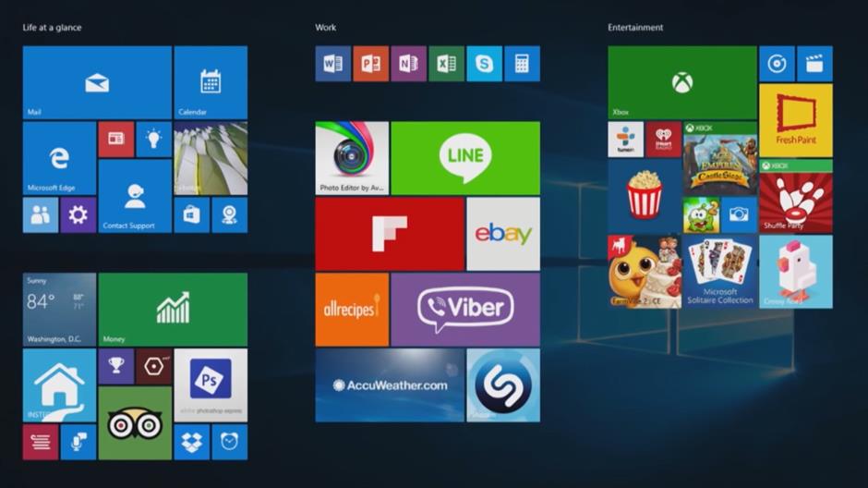Screen dimensions: 868x488
Task: Open the Mail tile
Action: (97, 82)
